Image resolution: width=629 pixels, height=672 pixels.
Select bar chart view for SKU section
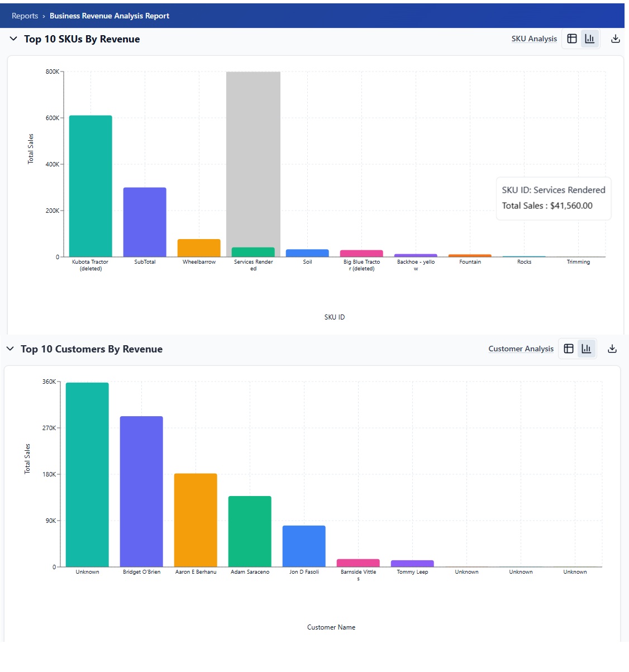click(589, 39)
